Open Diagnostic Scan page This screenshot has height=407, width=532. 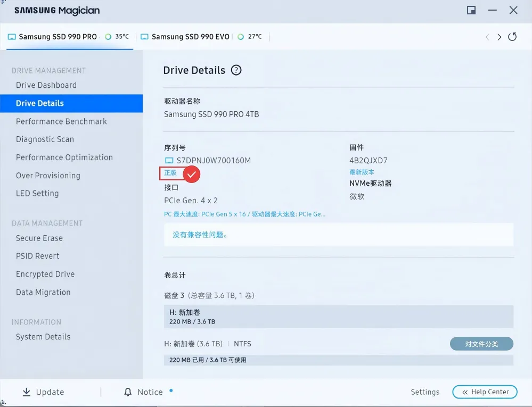pyautogui.click(x=45, y=139)
